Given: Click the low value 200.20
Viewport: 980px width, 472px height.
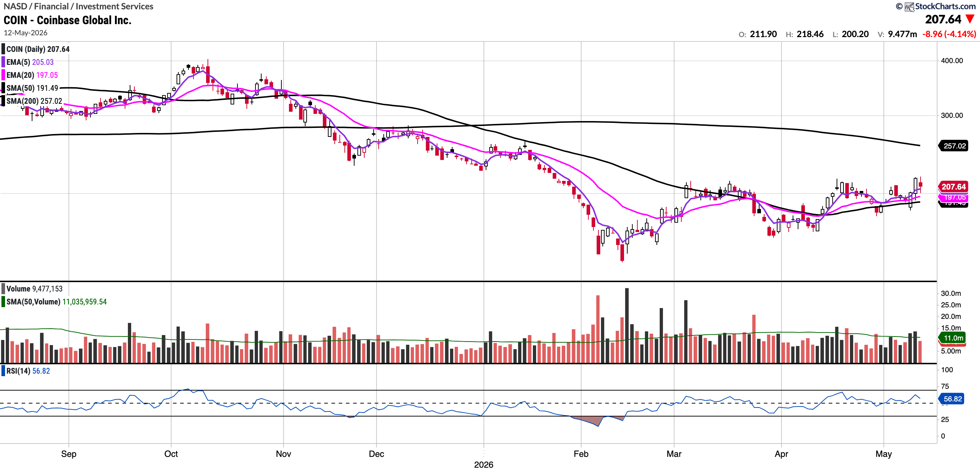Looking at the screenshot, I should [x=855, y=34].
